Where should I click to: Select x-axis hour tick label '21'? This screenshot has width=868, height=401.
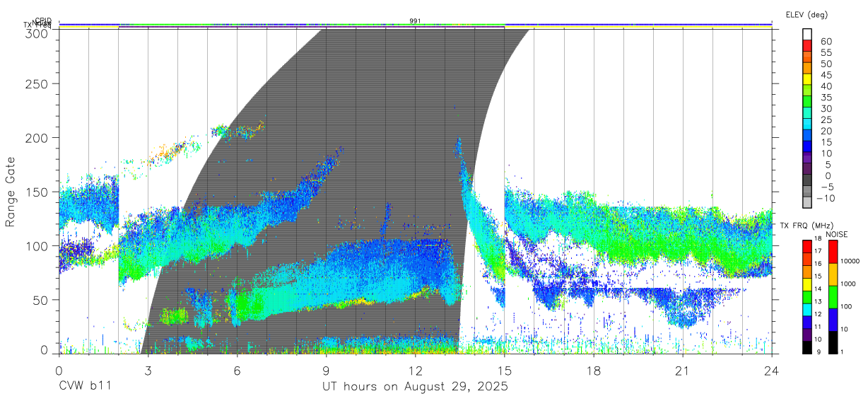click(683, 371)
